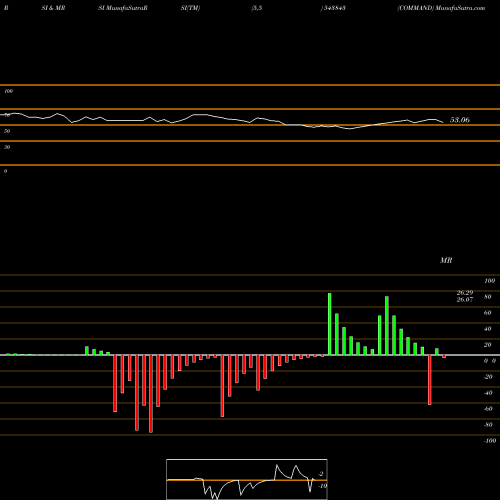
Task: Click the -60 label on the MR axis
Action: point(488,409)
